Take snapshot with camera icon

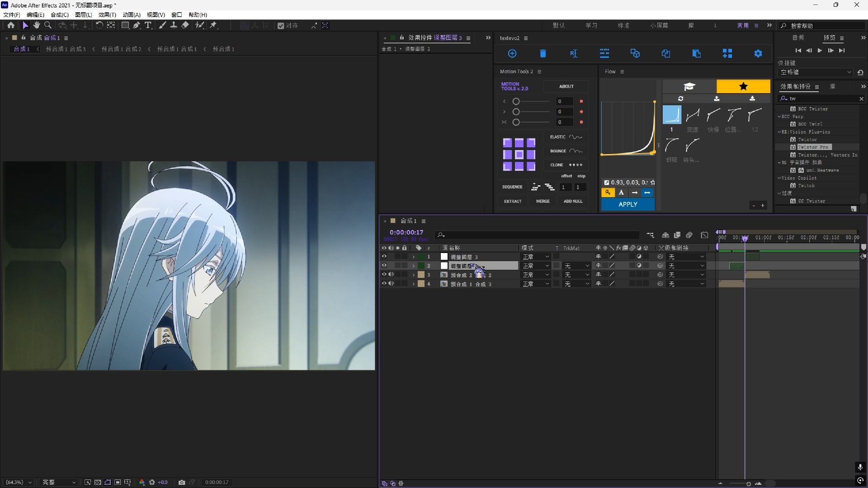point(182,482)
